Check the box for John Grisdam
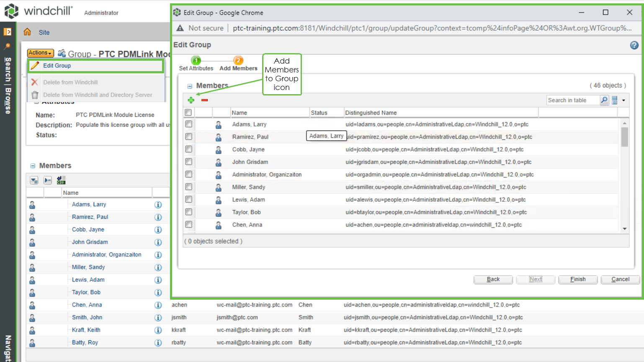The image size is (644, 362). tap(189, 162)
